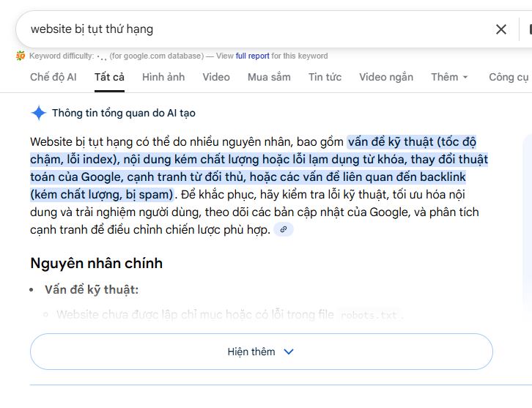Select the Tất cả tab
The image size is (532, 408).
pyautogui.click(x=109, y=77)
